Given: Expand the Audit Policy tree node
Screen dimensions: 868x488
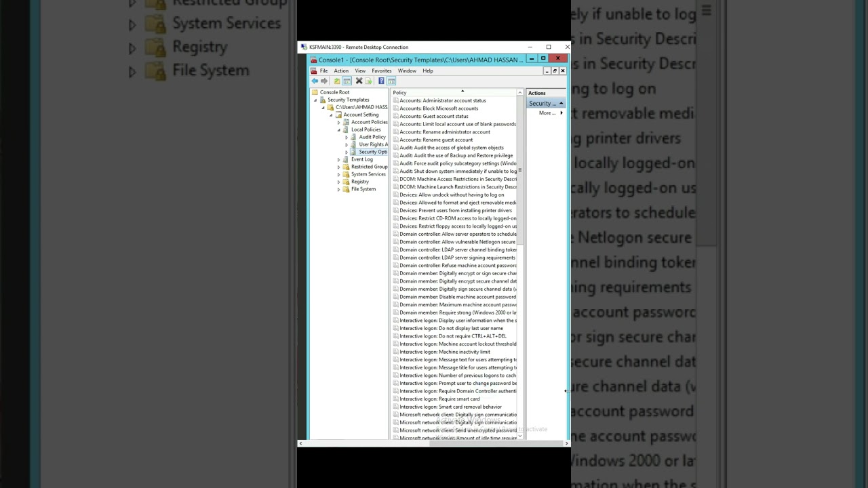Looking at the screenshot, I should pos(347,137).
